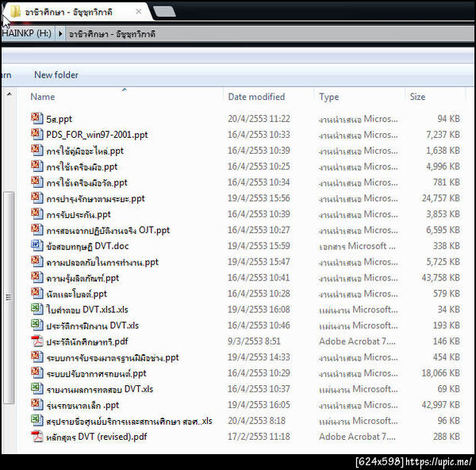Click PowerPoint icon of the 42,997 KB file
The height and width of the screenshot is (470, 476).
coord(37,404)
